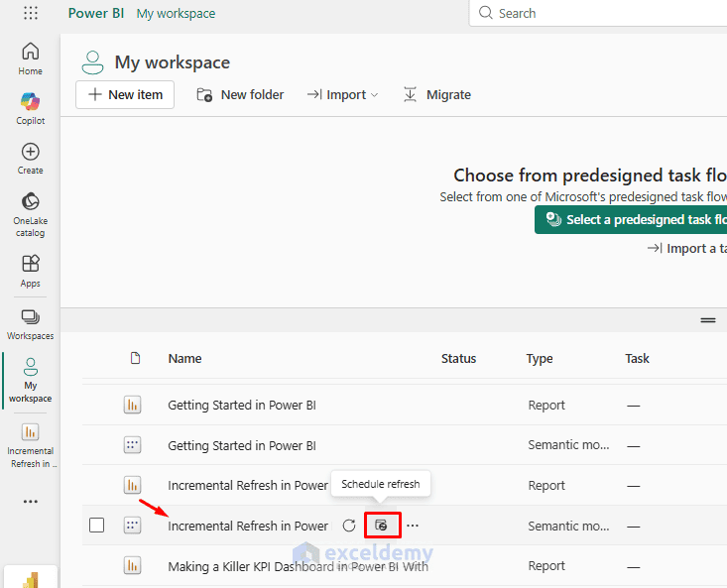Click the file type column header icon
727x588 pixels.
pos(136,358)
